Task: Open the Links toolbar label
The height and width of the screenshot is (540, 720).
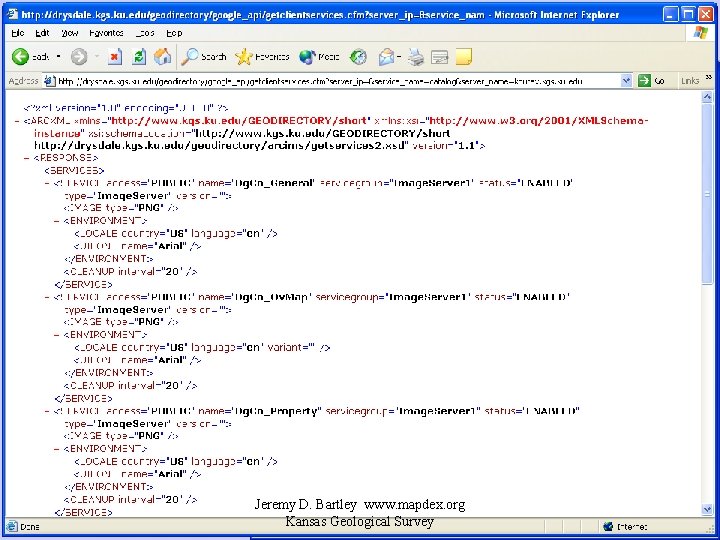Action: point(690,81)
